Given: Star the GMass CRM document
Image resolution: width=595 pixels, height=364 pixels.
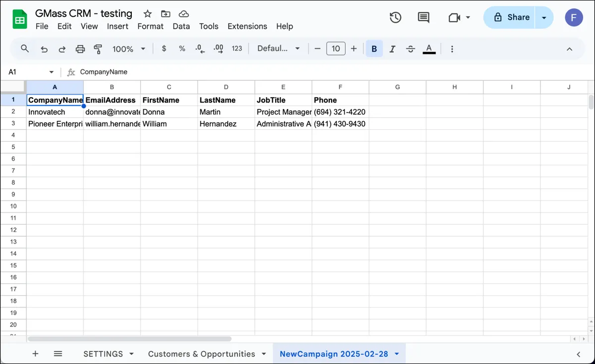Looking at the screenshot, I should coord(147,14).
